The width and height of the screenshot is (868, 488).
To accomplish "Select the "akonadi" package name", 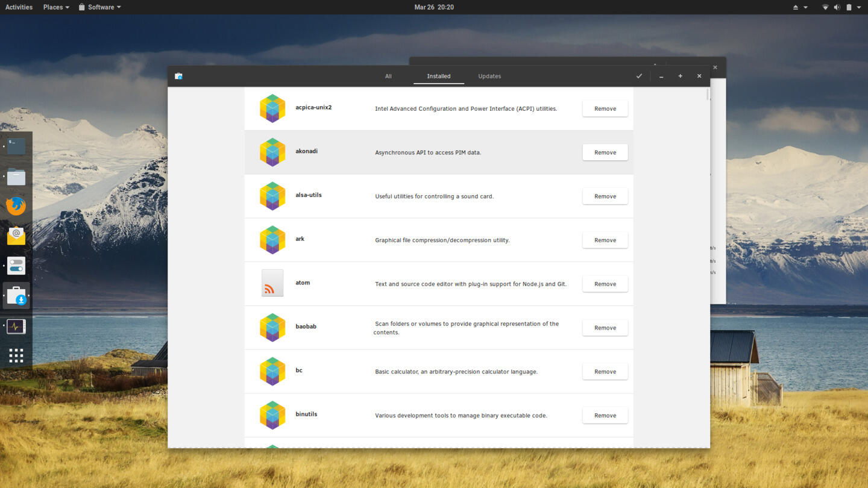I will [x=306, y=151].
